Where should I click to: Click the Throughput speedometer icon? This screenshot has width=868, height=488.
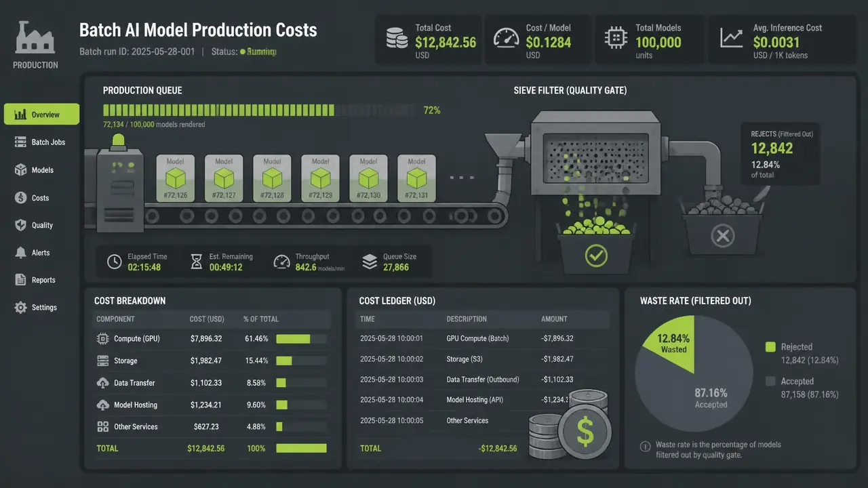pos(281,262)
